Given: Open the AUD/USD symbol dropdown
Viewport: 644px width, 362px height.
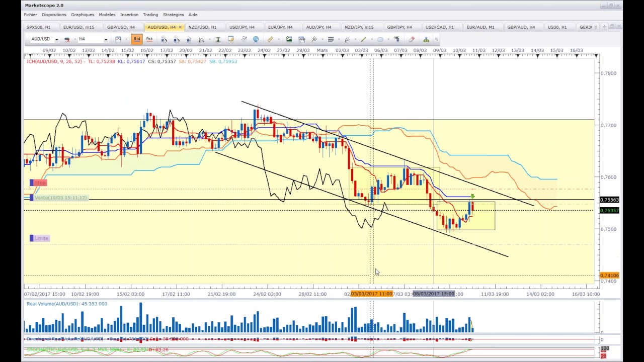Looking at the screenshot, I should (x=57, y=39).
